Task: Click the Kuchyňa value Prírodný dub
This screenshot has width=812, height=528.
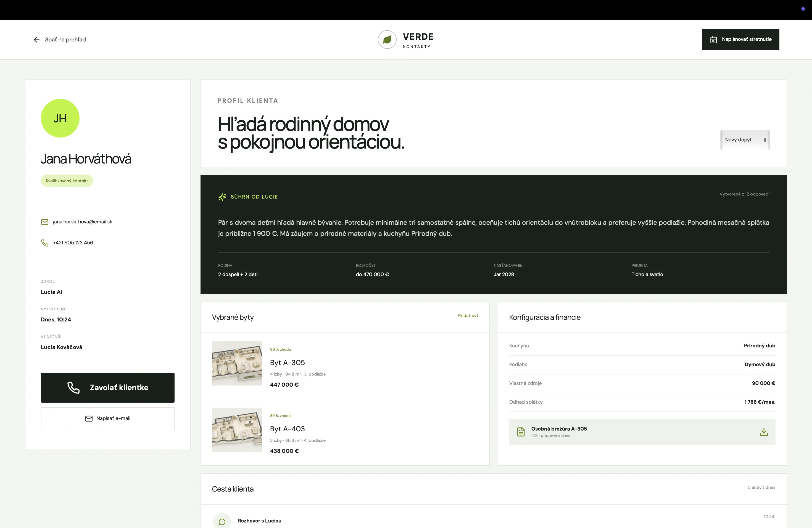Action: click(760, 346)
